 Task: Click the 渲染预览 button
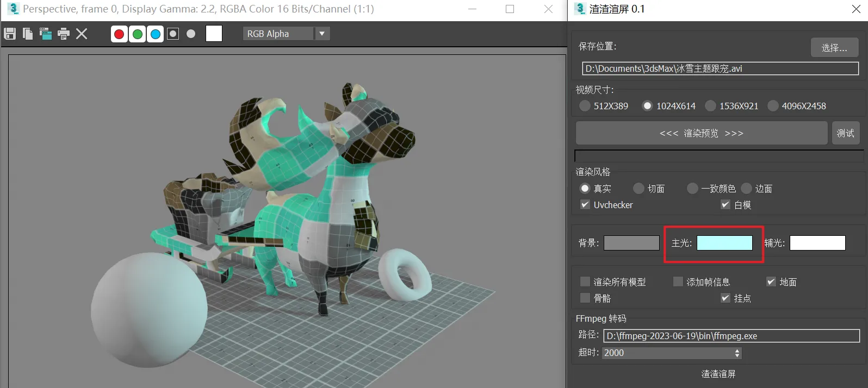click(702, 133)
